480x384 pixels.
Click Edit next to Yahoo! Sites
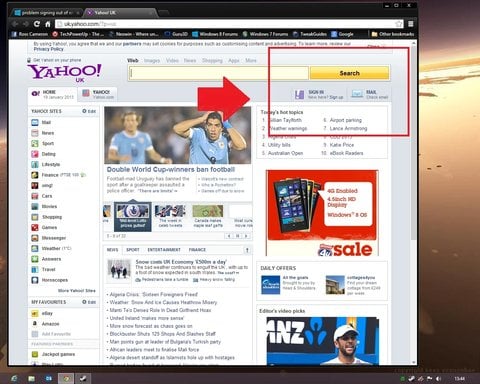(89, 111)
